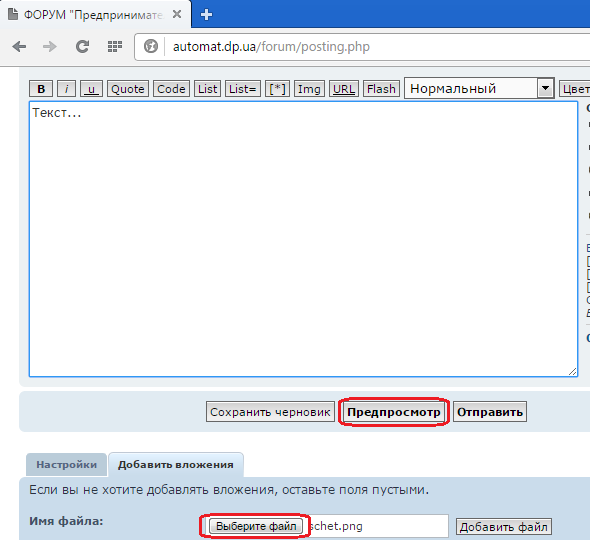Image resolution: width=590 pixels, height=540 pixels.
Task: Click the Предпросмотр button
Action: click(x=394, y=412)
